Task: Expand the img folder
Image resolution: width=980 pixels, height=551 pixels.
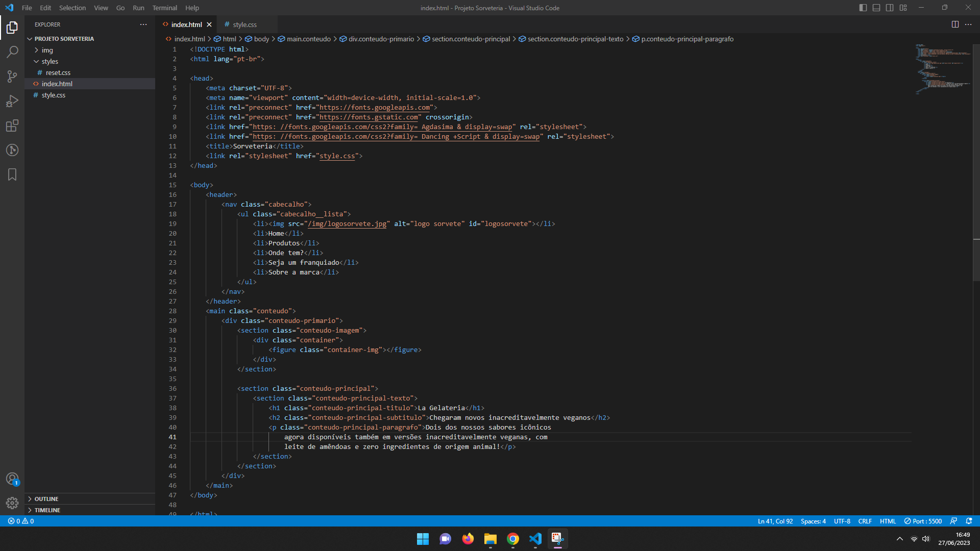Action: (90, 50)
